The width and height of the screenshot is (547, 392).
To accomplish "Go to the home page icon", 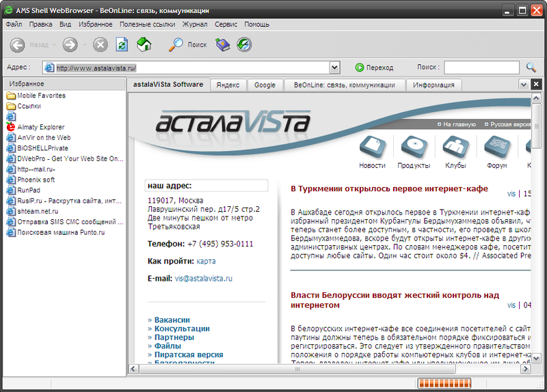I will (144, 44).
